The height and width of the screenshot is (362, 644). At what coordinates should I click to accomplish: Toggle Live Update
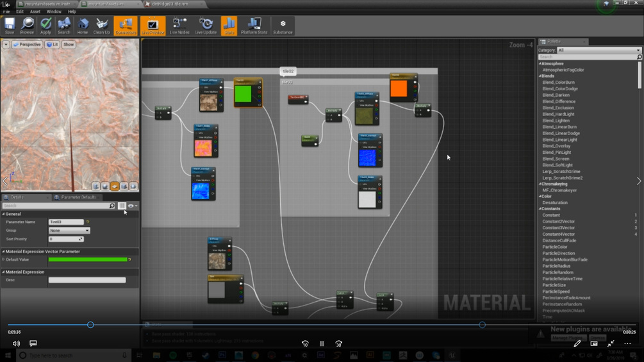point(206,26)
